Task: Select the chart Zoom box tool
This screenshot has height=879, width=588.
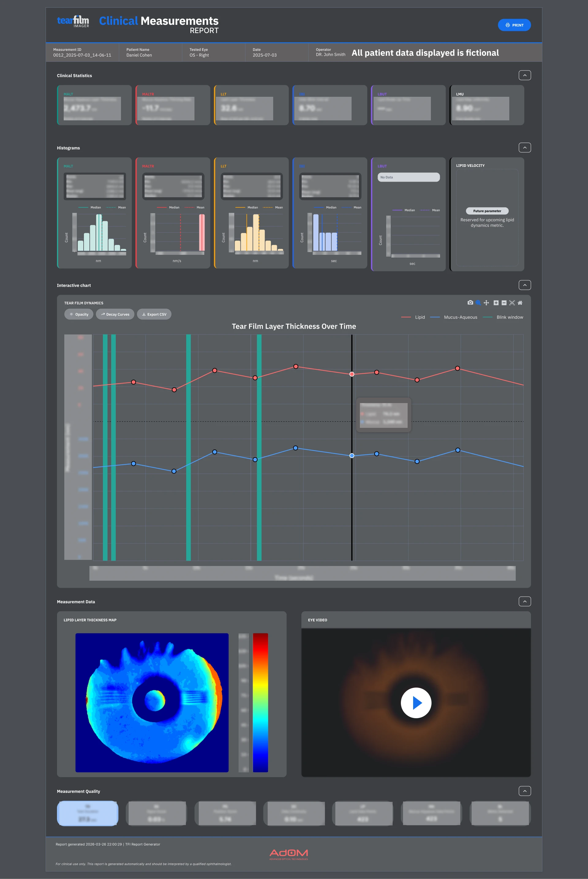Action: pyautogui.click(x=478, y=303)
